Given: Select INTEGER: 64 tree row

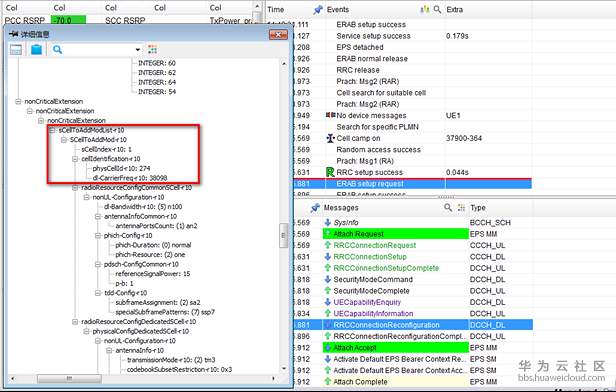Looking at the screenshot, I should pos(157,82).
